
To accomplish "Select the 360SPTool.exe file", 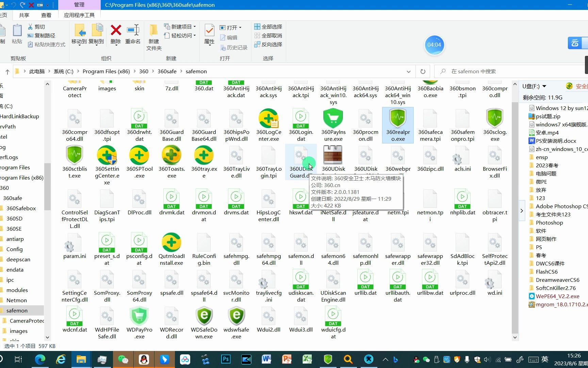I will click(x=139, y=162).
